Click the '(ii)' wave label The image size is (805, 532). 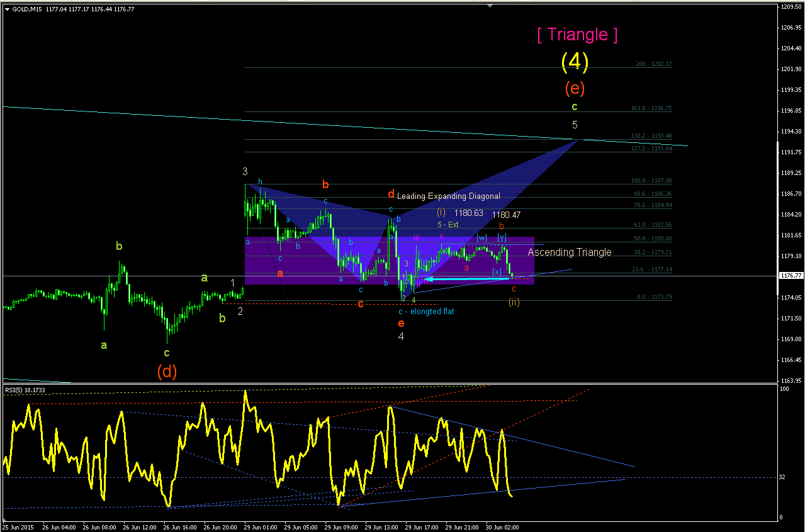(x=514, y=302)
